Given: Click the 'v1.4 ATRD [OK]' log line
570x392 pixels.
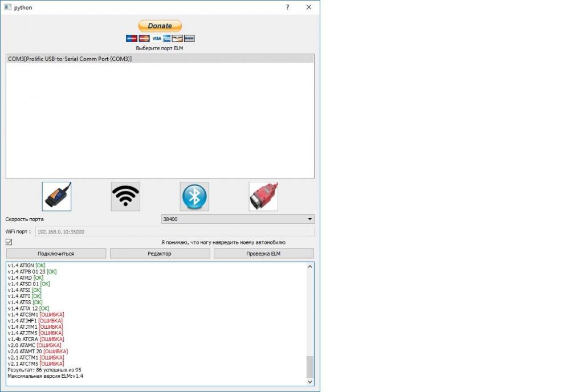Looking at the screenshot, I should [26, 278].
